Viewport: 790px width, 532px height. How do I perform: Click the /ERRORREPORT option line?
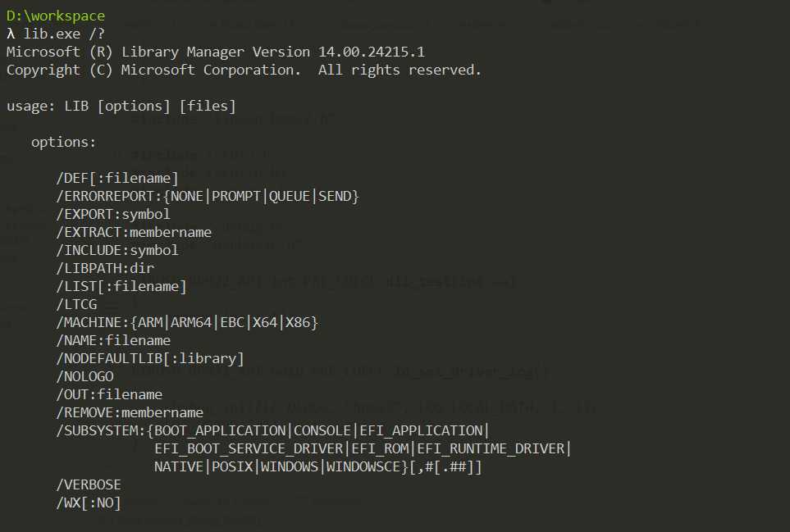(x=208, y=196)
